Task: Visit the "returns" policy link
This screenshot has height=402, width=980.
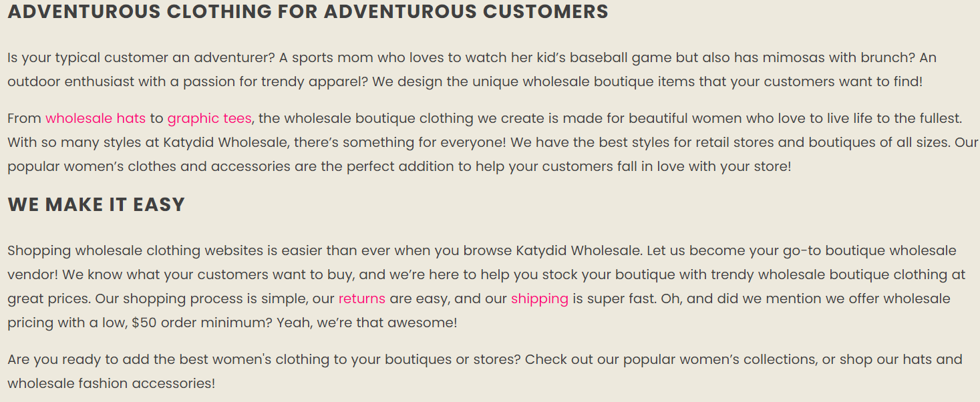Action: click(x=361, y=298)
